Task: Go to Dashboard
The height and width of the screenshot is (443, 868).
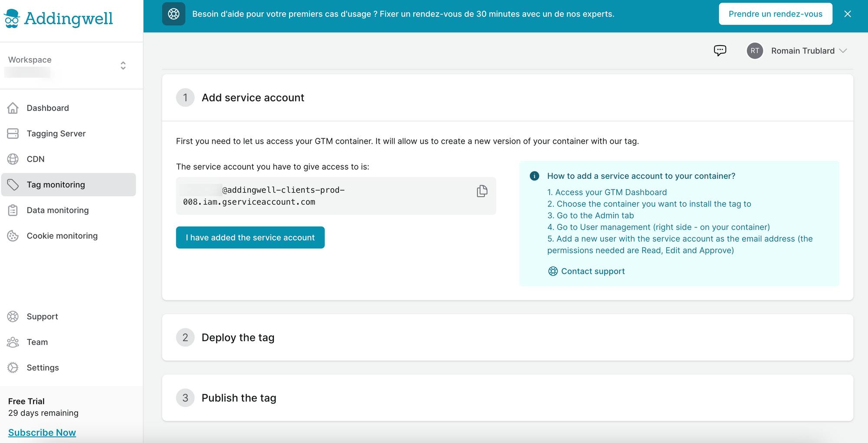Action: point(69,108)
